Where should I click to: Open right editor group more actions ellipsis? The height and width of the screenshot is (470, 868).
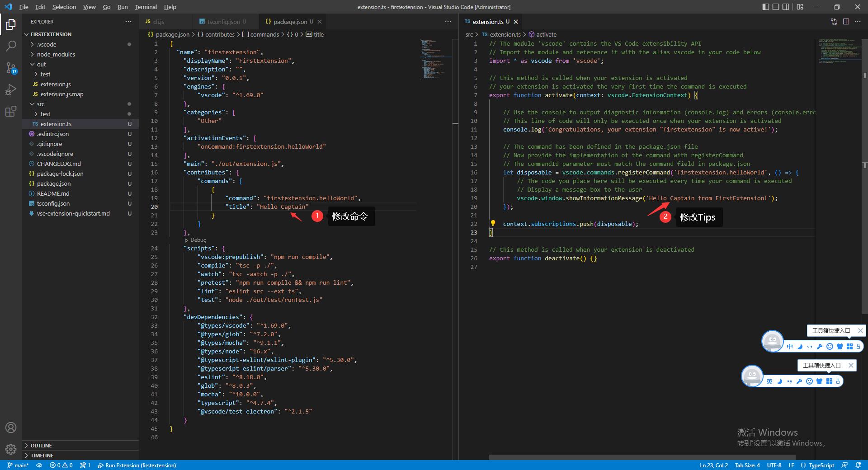coord(858,22)
